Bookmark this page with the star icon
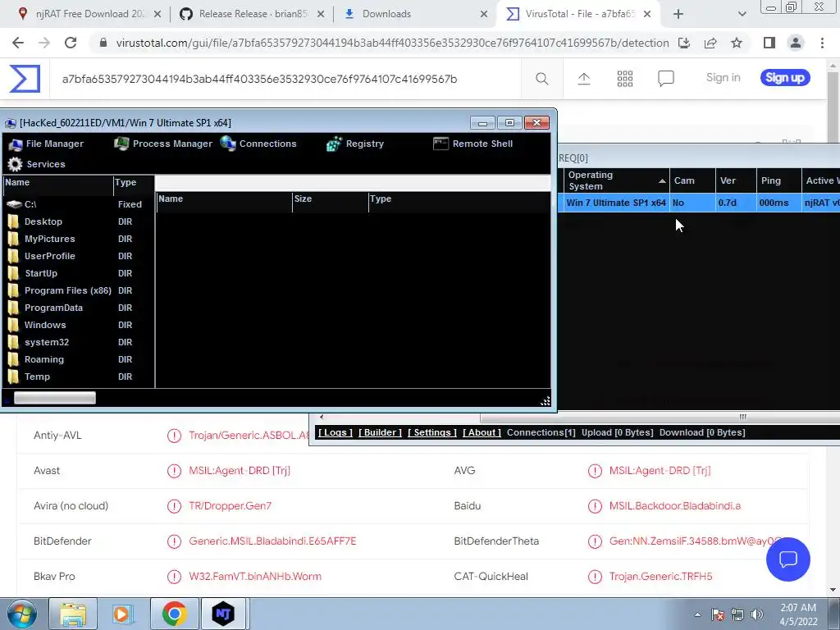This screenshot has width=840, height=630. click(737, 43)
